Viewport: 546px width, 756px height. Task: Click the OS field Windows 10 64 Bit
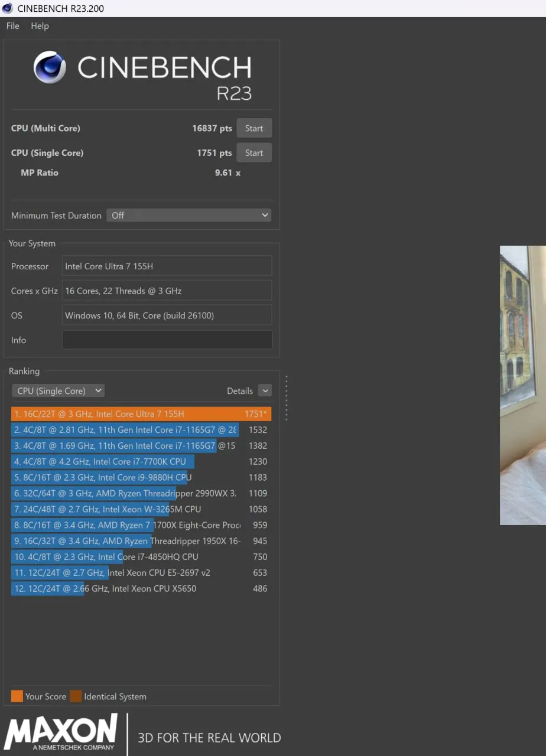tap(167, 315)
